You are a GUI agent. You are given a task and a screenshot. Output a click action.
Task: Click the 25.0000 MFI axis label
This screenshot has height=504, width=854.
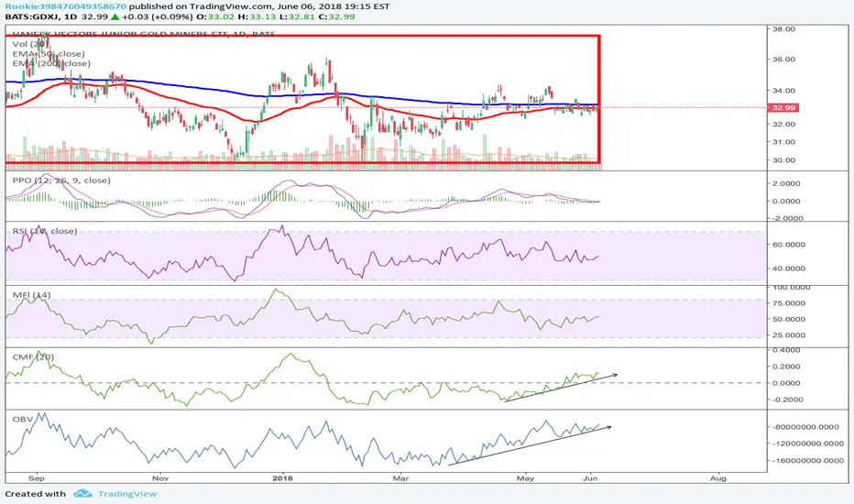pyautogui.click(x=789, y=335)
